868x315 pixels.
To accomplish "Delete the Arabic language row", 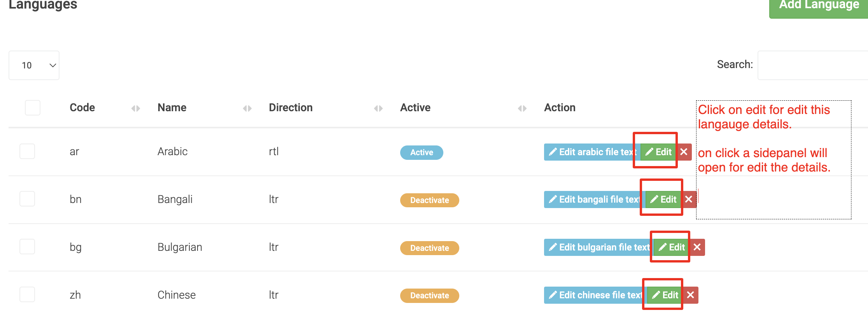I will click(x=684, y=152).
